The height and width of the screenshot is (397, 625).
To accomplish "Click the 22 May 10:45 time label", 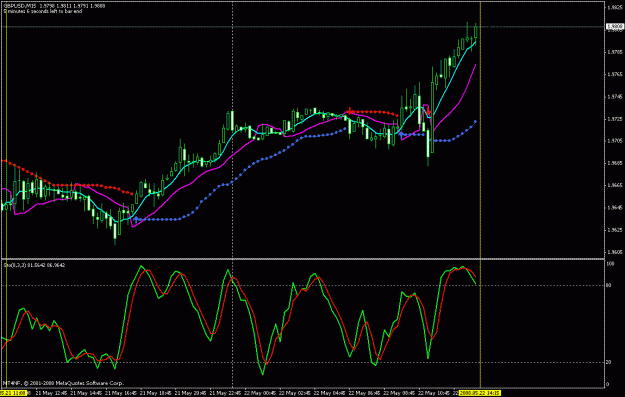I will (435, 393).
